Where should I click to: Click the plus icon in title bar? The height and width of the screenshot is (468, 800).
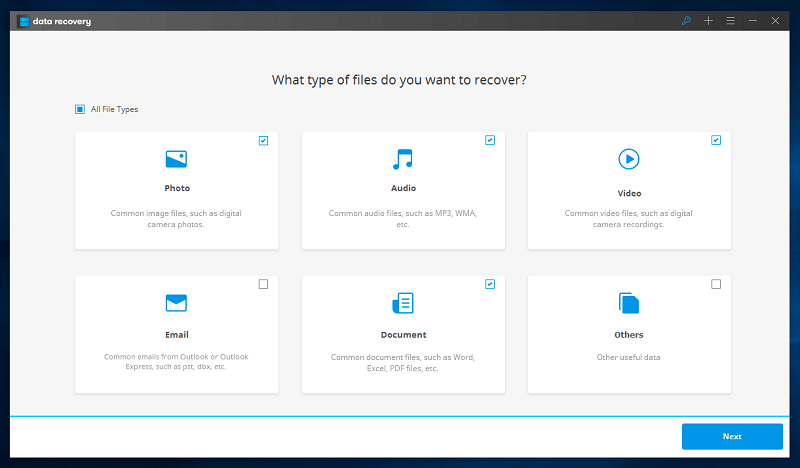pyautogui.click(x=708, y=20)
